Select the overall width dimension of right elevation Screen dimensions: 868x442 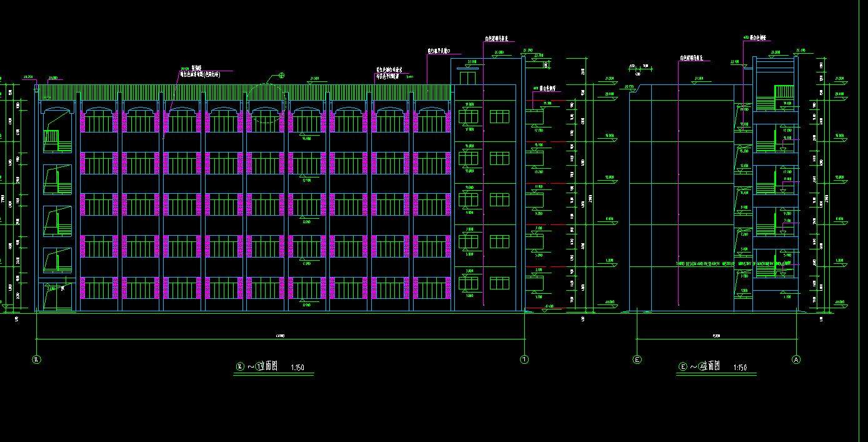pyautogui.click(x=716, y=338)
